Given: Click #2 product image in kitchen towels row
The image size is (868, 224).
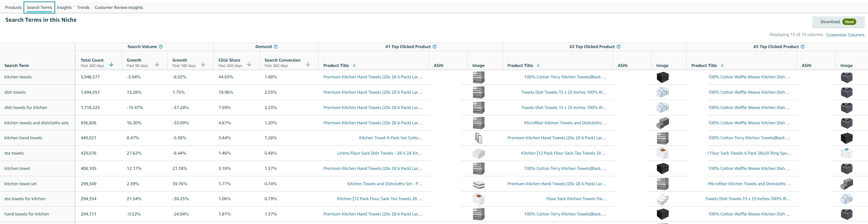Looking at the screenshot, I should click(x=662, y=77).
